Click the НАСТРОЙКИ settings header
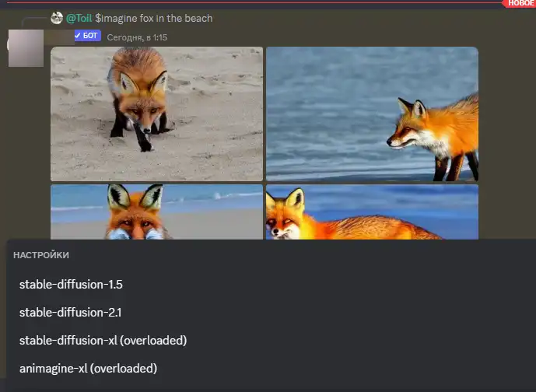Screen dimensions: 536x392 tap(41, 255)
